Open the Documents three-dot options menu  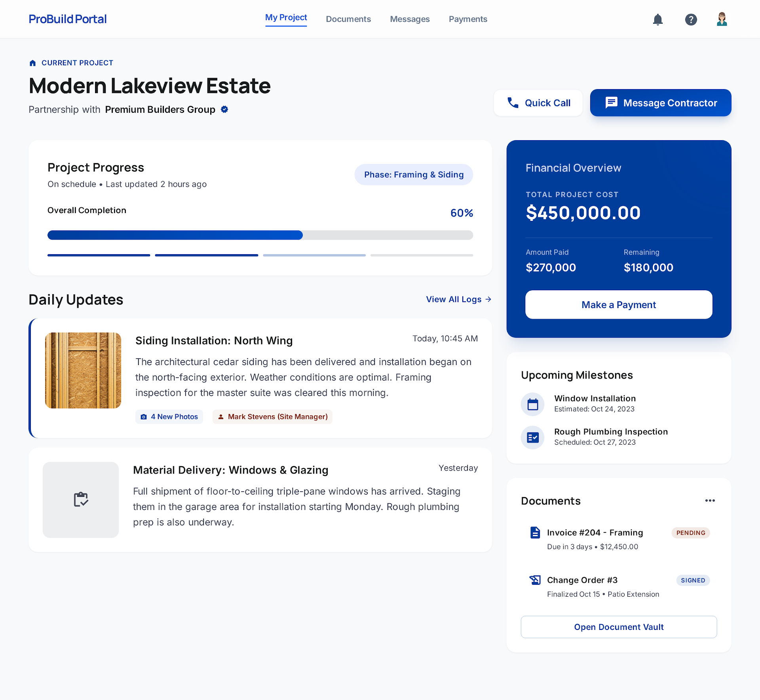(x=710, y=501)
